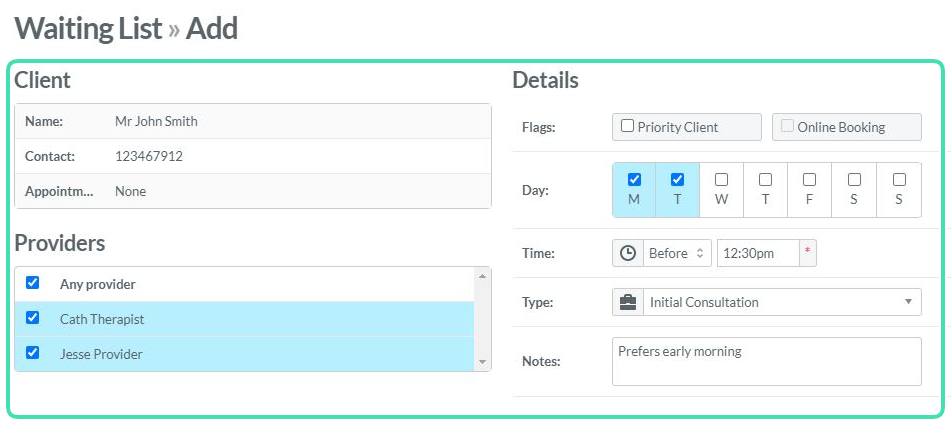Open the Initial Consultation type dropdown
This screenshot has width=951, height=441.
click(x=782, y=302)
